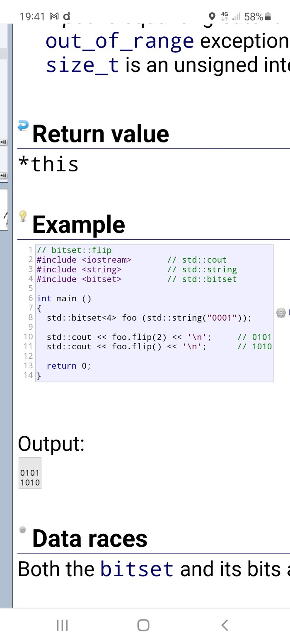The width and height of the screenshot is (290, 644).
Task: Open the bitset link under Data races
Action: (137, 569)
